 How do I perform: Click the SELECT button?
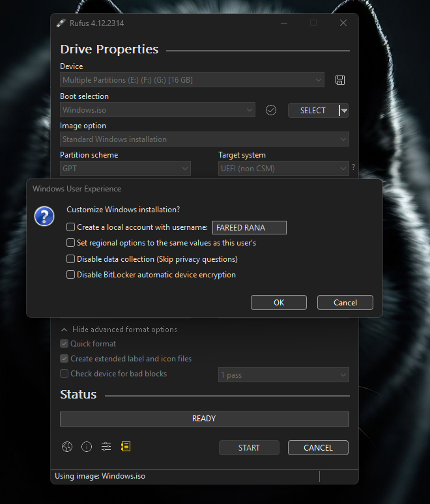(313, 111)
